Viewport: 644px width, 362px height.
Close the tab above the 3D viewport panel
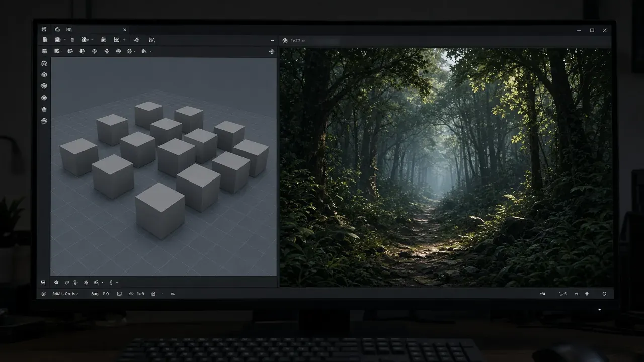(125, 30)
